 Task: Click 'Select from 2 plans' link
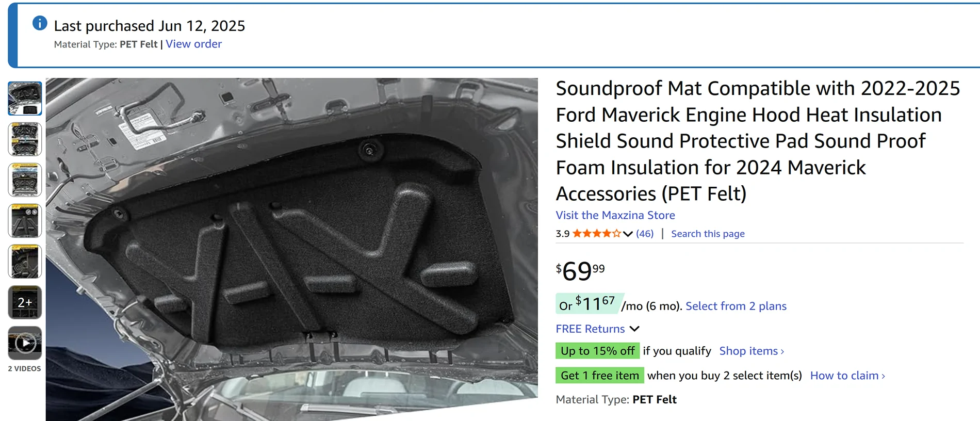(x=736, y=306)
